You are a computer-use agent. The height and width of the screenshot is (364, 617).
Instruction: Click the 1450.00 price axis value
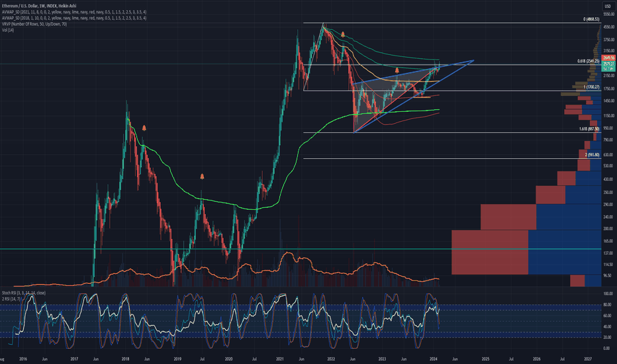tap(608, 101)
